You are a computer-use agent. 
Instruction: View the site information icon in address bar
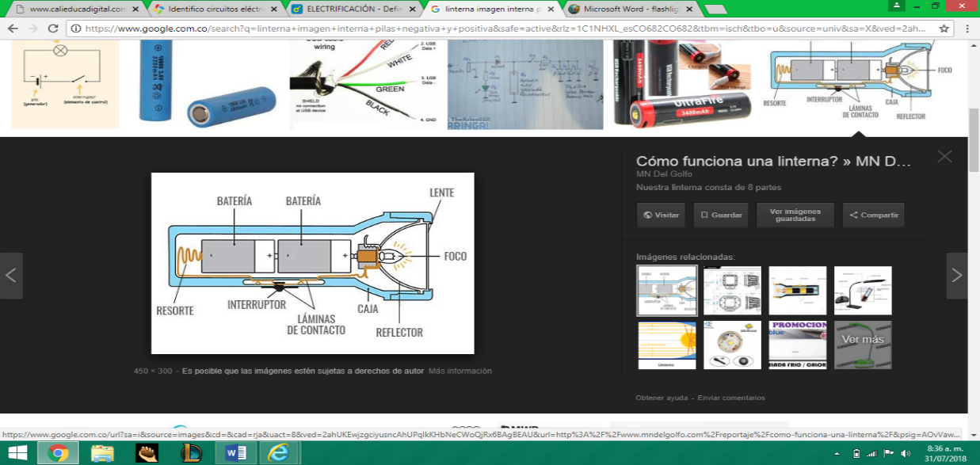pos(76,29)
